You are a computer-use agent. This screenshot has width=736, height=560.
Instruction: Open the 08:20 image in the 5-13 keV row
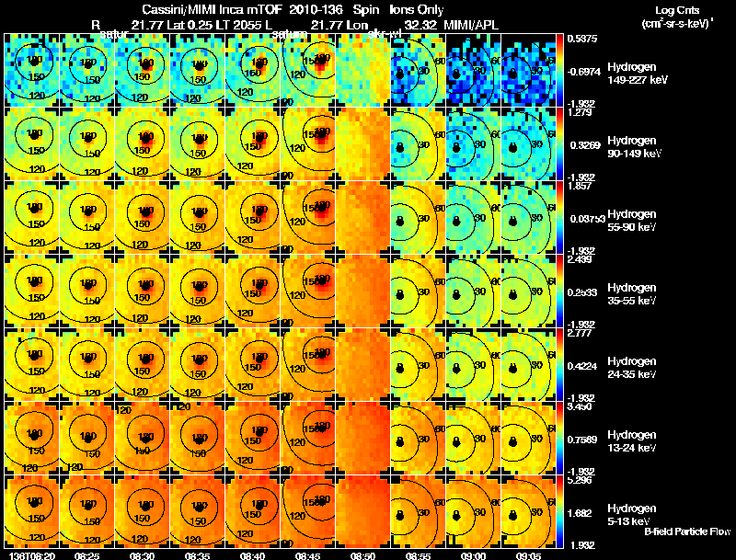pyautogui.click(x=31, y=511)
